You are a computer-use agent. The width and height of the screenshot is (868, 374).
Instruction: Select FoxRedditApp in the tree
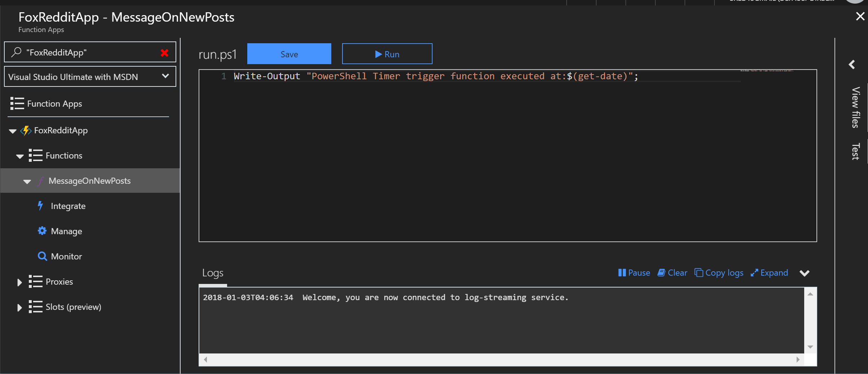[61, 130]
